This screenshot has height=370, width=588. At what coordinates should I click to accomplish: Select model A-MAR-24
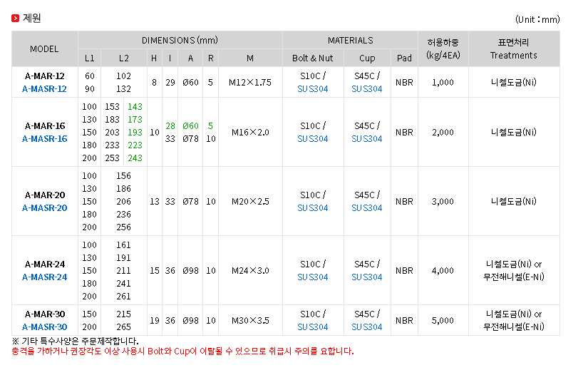[45, 264]
